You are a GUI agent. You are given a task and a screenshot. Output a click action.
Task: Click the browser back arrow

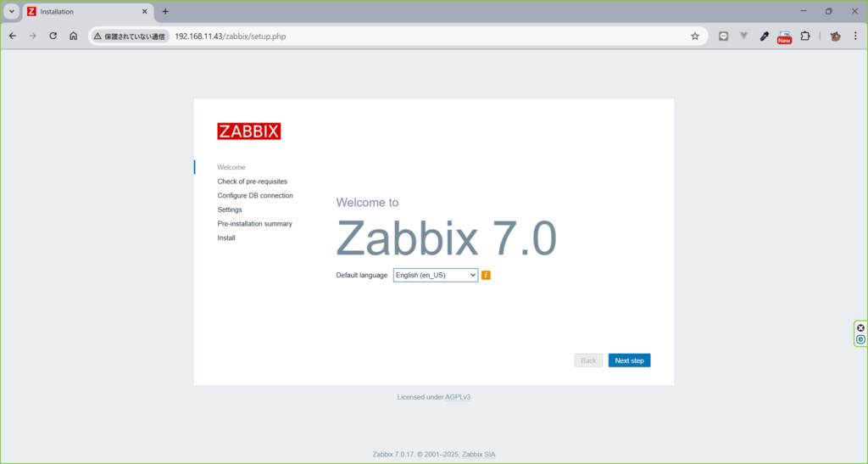click(x=12, y=36)
